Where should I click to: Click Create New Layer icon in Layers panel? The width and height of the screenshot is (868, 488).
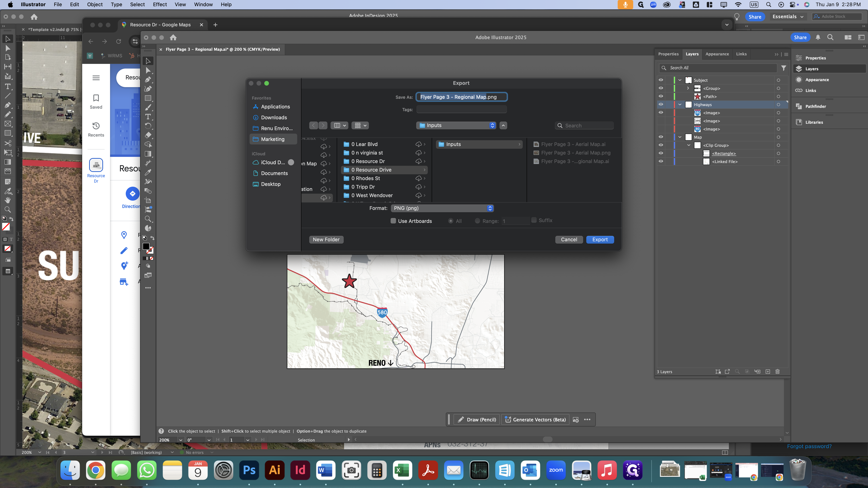point(768,371)
